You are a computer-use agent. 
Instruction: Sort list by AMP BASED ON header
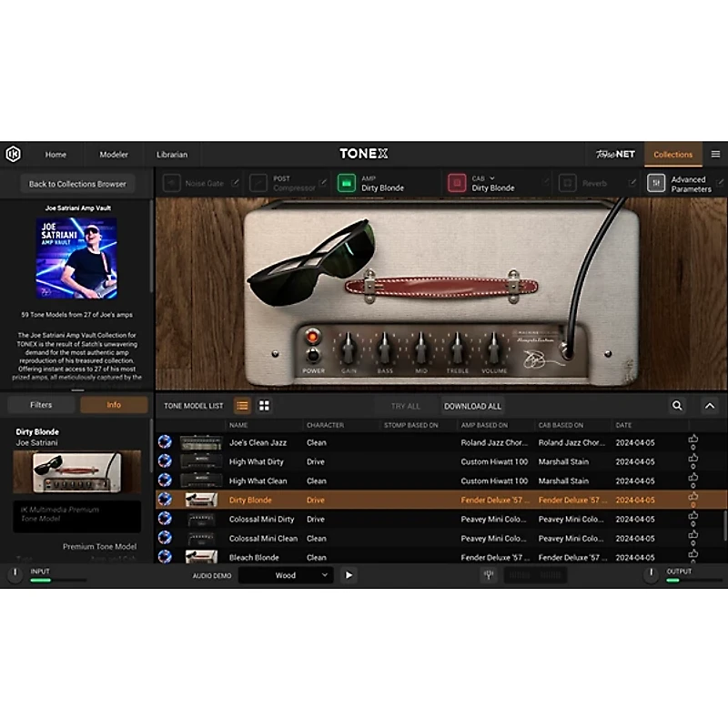pos(484,425)
